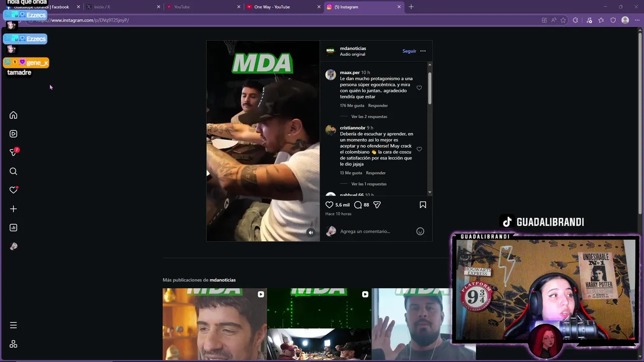Click the Instagram URL address bar

(x=282, y=20)
